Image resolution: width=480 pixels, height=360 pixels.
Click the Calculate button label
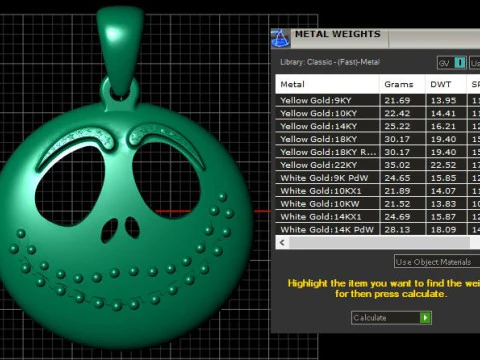tap(370, 318)
